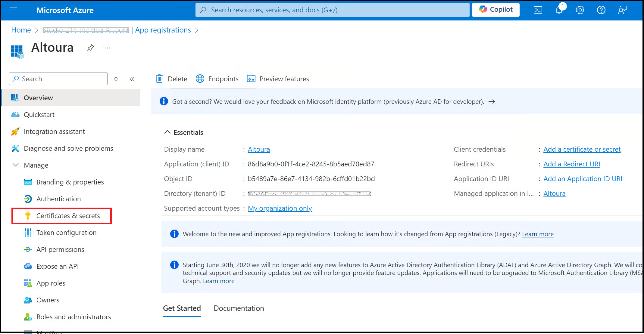Click the Application (client) ID value
Viewport: 644px width, 334px height.
311,164
